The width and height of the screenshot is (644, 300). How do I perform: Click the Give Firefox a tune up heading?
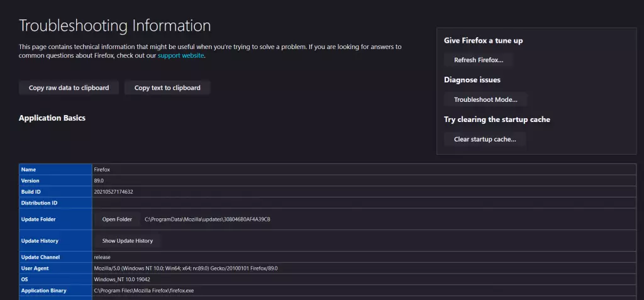pyautogui.click(x=484, y=40)
